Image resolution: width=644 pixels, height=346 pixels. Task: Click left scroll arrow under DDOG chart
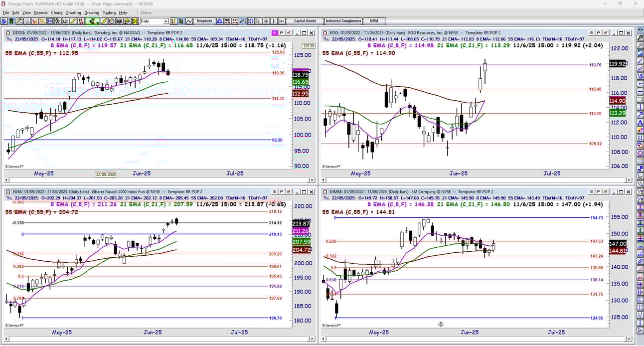click(6, 179)
